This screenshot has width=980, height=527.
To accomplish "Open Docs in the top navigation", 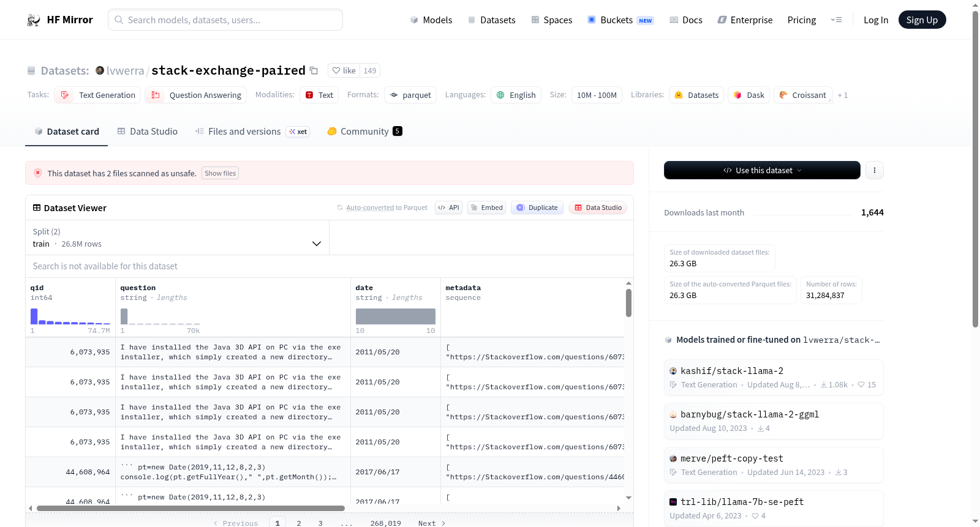I will coord(686,20).
